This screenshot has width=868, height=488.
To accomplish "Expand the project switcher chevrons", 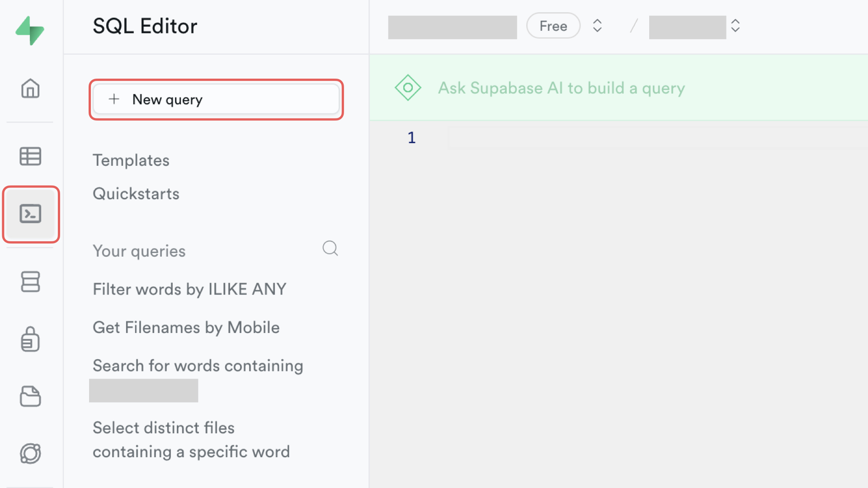I will (736, 26).
